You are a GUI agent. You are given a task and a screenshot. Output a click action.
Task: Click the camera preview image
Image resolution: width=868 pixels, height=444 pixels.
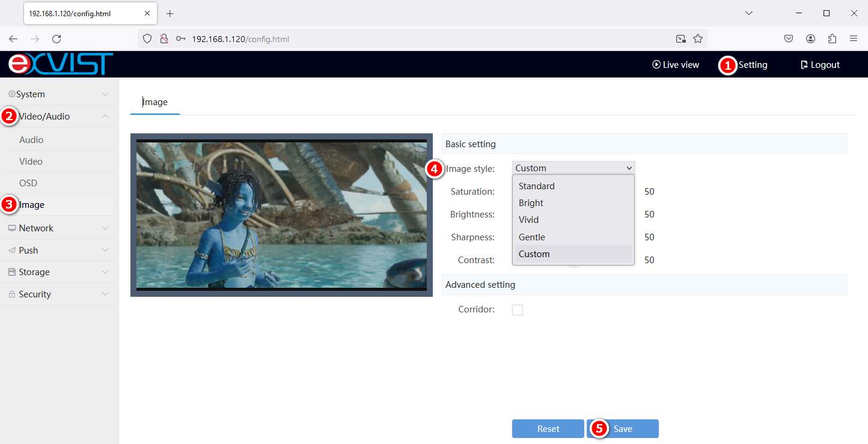pyautogui.click(x=281, y=215)
